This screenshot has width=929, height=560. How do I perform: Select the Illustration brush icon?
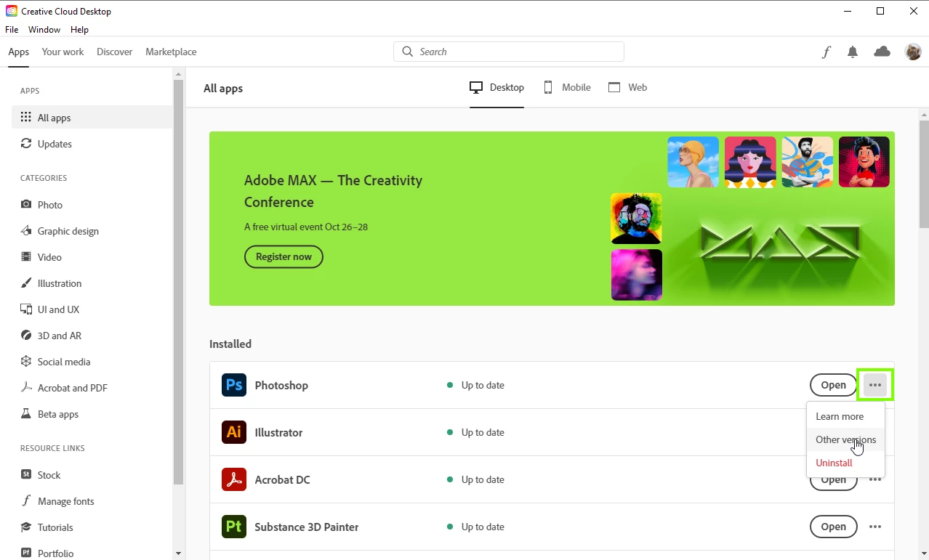26,283
